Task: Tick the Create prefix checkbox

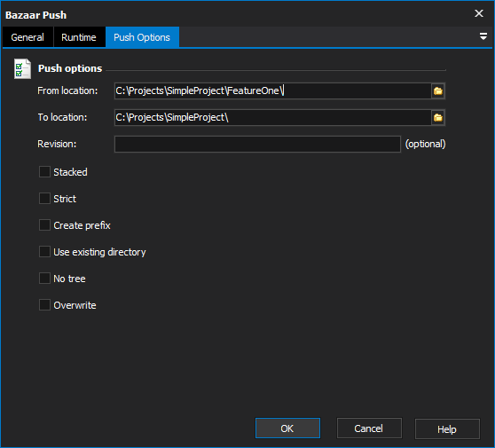Action: click(44, 225)
